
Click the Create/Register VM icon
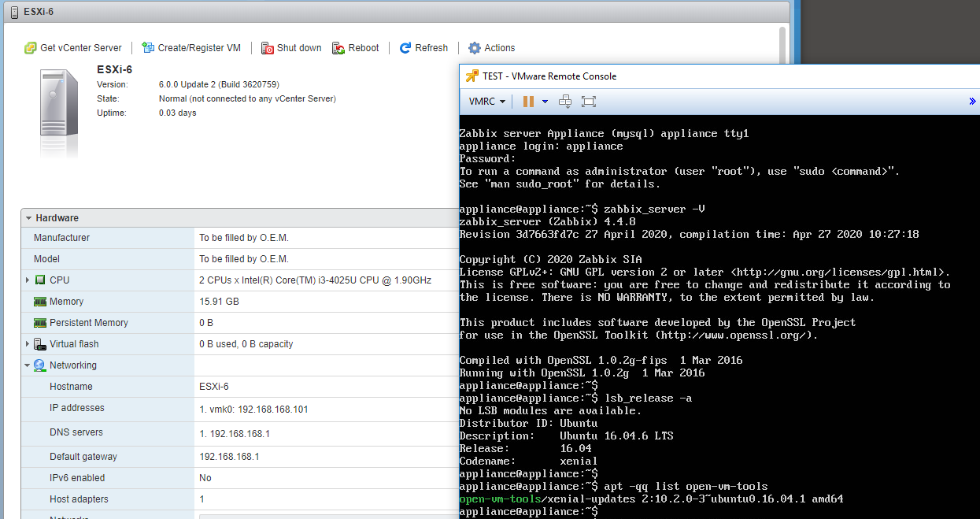(x=148, y=48)
